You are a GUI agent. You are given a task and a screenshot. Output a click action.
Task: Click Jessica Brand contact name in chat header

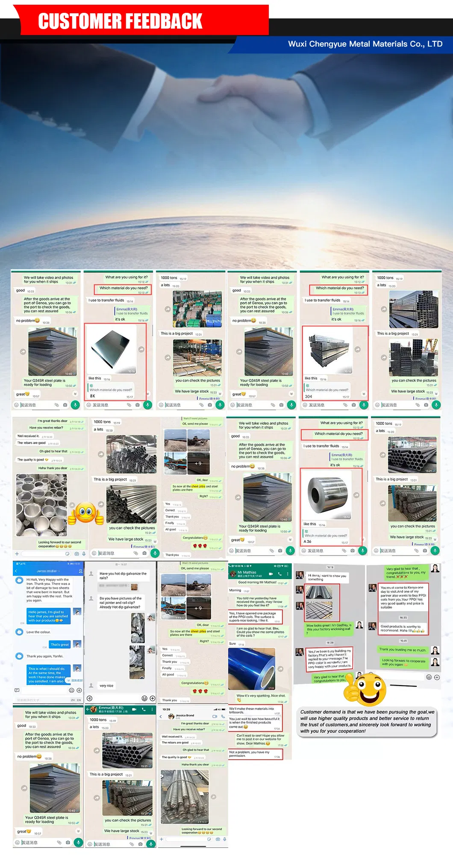185,715
